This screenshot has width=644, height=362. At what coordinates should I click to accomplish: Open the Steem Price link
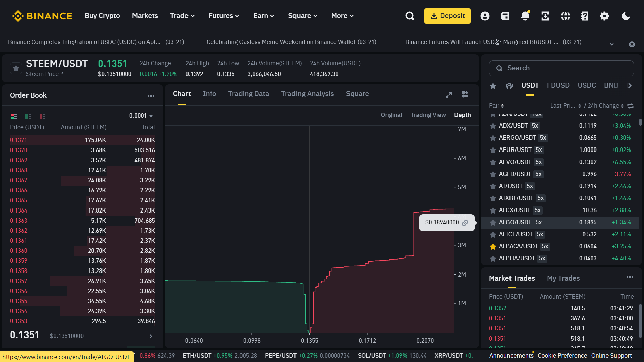point(45,74)
